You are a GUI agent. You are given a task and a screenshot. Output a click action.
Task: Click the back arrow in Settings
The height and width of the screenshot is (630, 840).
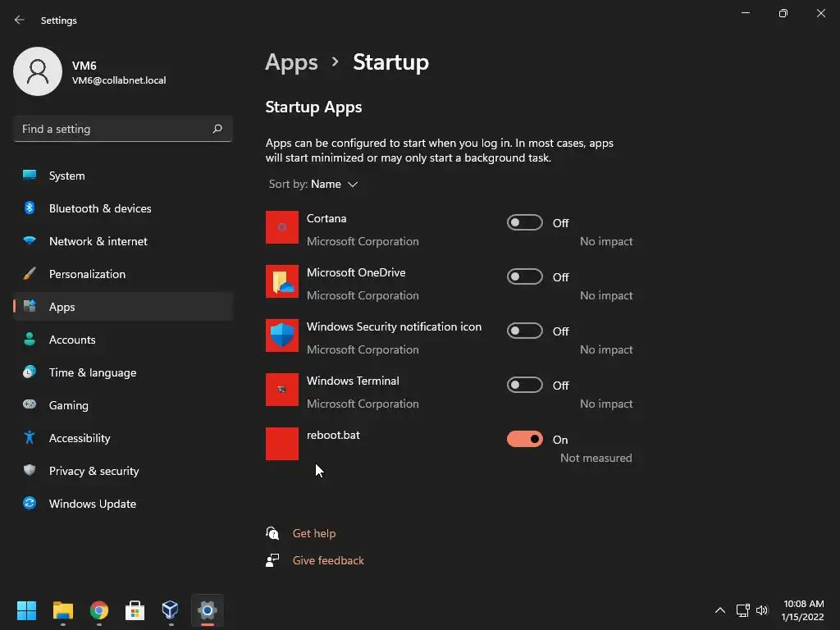coord(20,20)
